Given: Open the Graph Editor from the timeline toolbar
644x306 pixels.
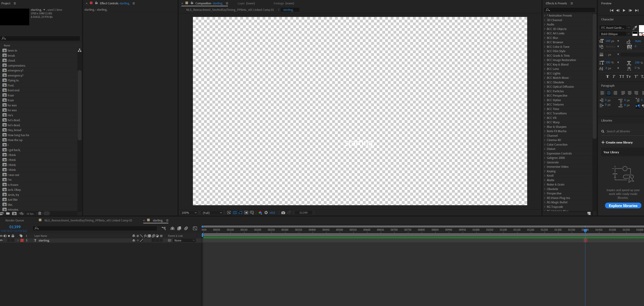Looking at the screenshot, I should pos(195,228).
